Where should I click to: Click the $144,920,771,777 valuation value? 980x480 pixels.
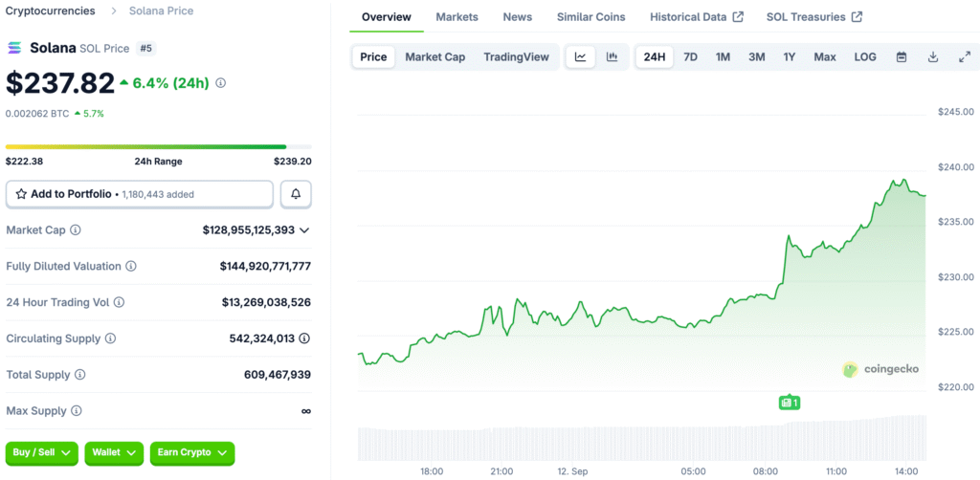(265, 267)
